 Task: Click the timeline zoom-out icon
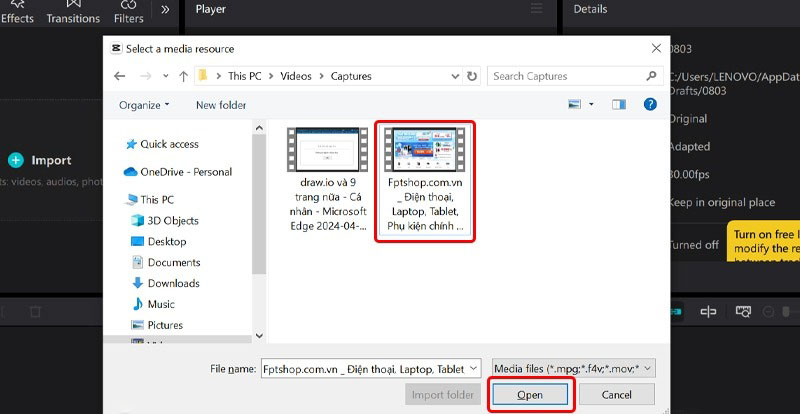pos(767,311)
